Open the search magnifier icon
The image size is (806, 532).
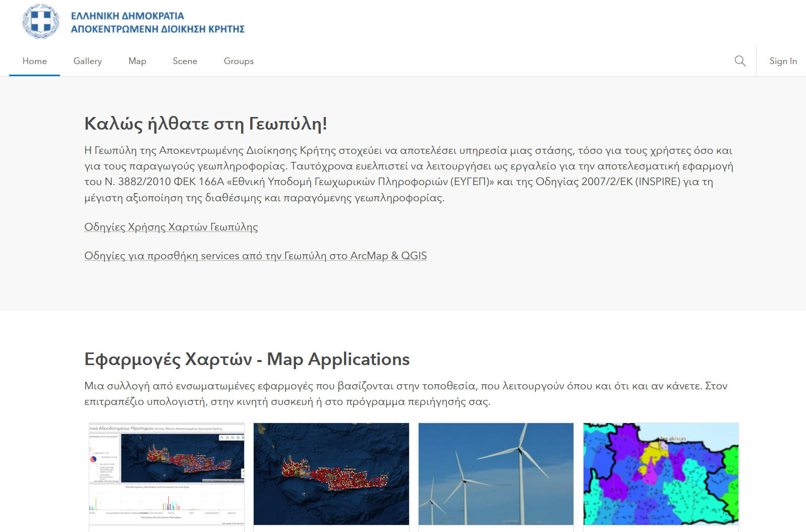point(740,61)
